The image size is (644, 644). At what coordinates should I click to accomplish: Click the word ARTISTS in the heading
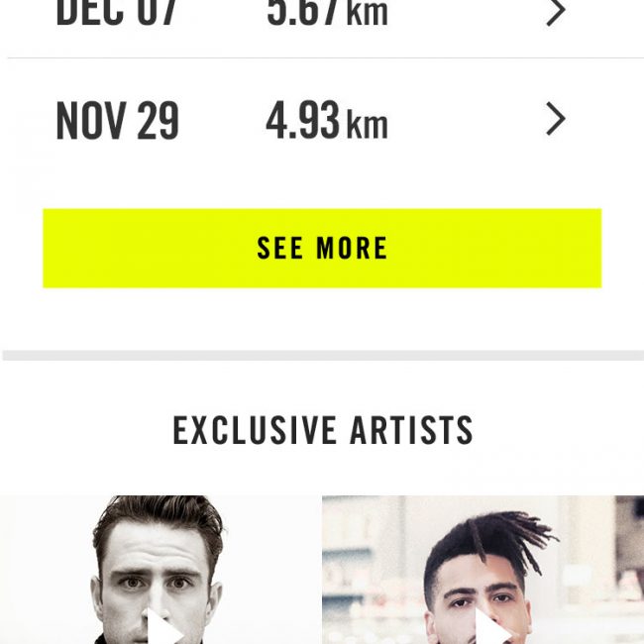pos(412,431)
